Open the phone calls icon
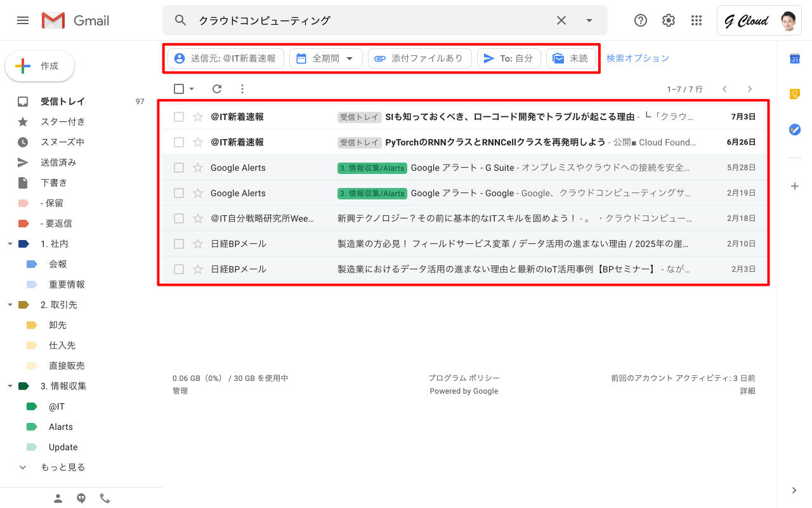This screenshot has width=812, height=508. pyautogui.click(x=105, y=498)
